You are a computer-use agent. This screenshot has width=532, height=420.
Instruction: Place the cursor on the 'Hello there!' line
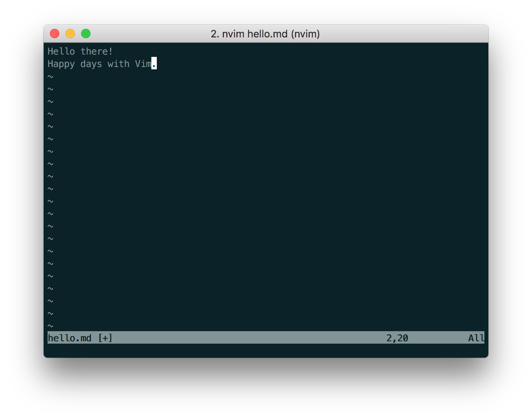click(80, 51)
